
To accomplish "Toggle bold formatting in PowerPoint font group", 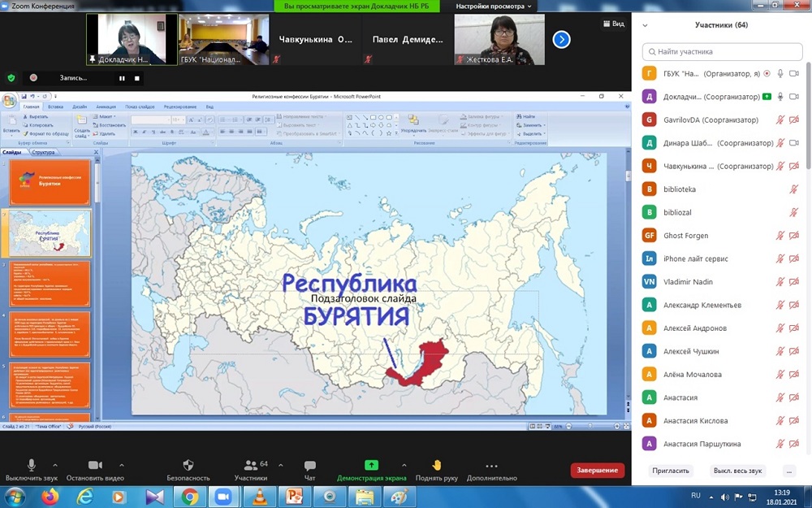I will (x=135, y=132).
